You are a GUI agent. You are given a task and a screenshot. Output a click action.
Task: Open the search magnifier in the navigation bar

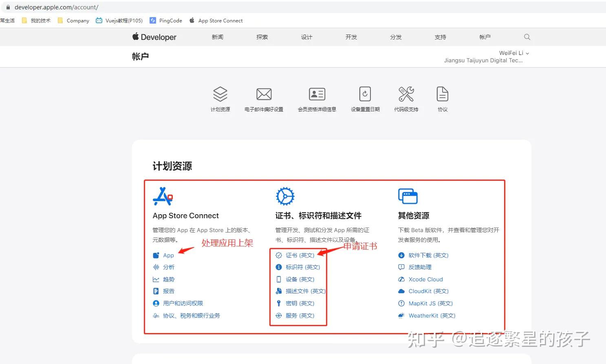(x=527, y=37)
